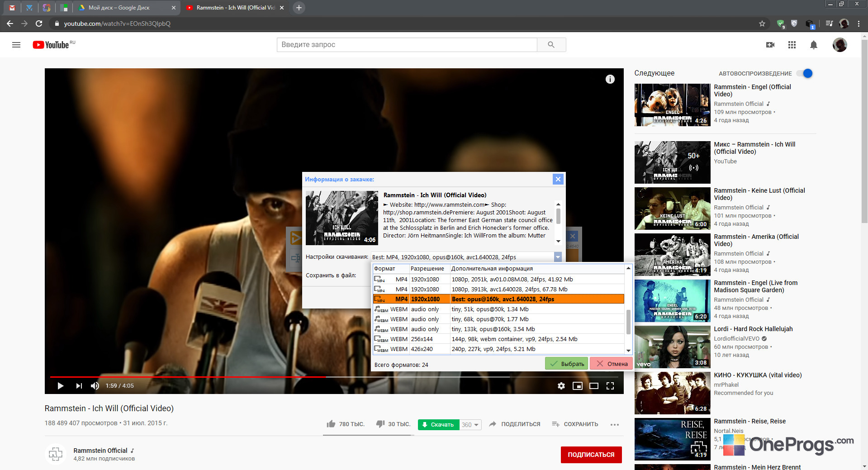Confirm with the Выбрать button

click(x=566, y=364)
